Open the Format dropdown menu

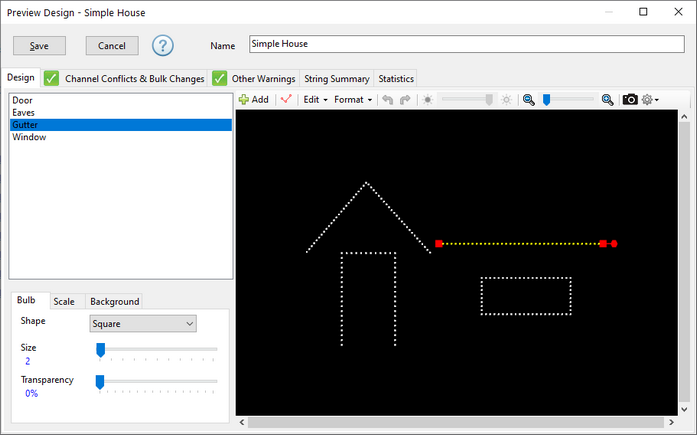tap(352, 100)
